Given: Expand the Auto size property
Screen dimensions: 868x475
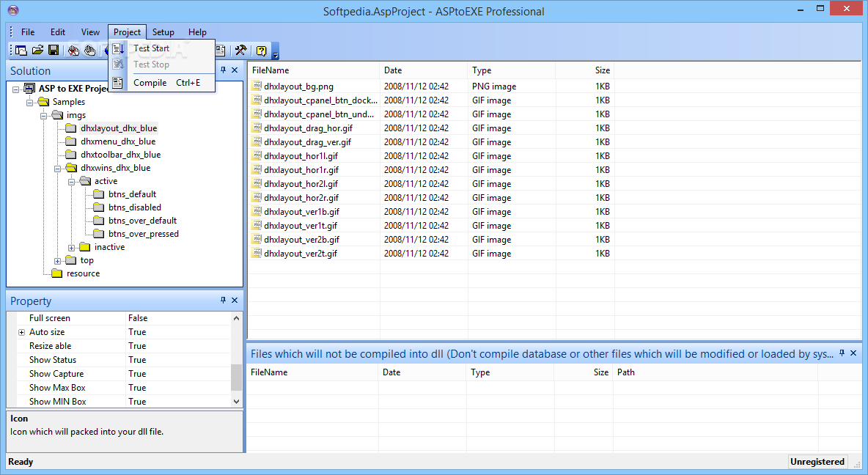Looking at the screenshot, I should point(21,332).
